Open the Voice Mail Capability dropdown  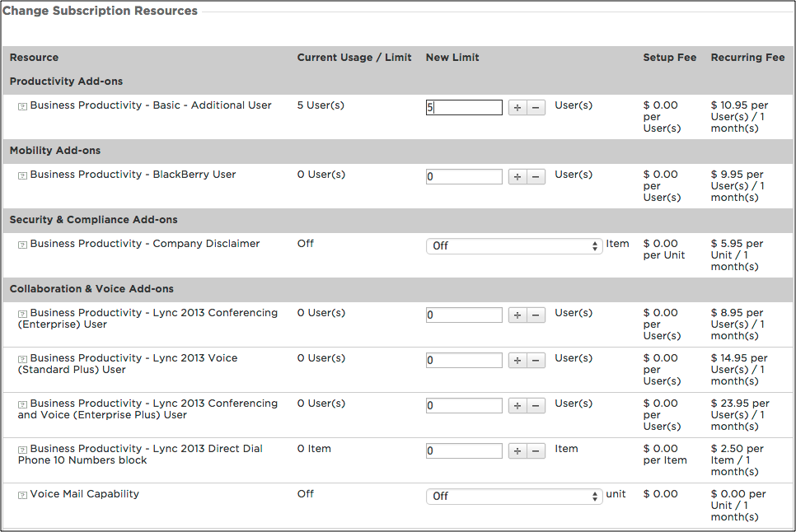[514, 497]
